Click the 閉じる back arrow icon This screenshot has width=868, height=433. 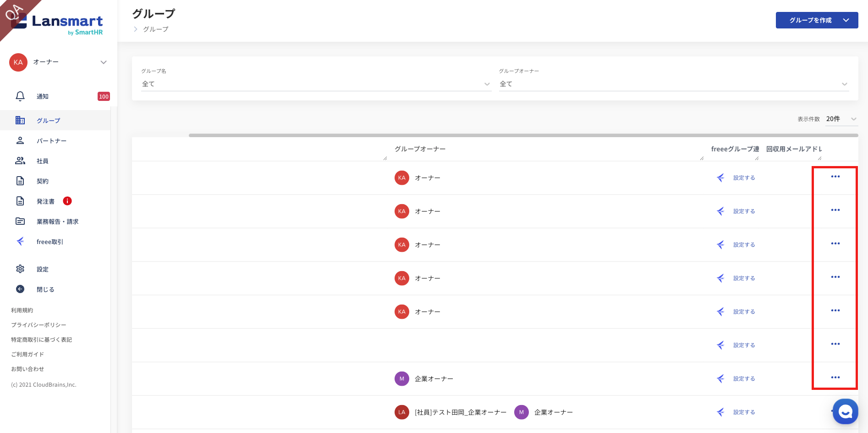[20, 289]
